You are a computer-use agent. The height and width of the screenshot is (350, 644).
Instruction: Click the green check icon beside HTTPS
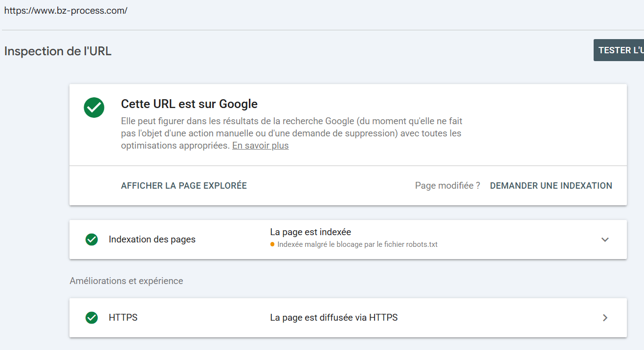tap(91, 318)
